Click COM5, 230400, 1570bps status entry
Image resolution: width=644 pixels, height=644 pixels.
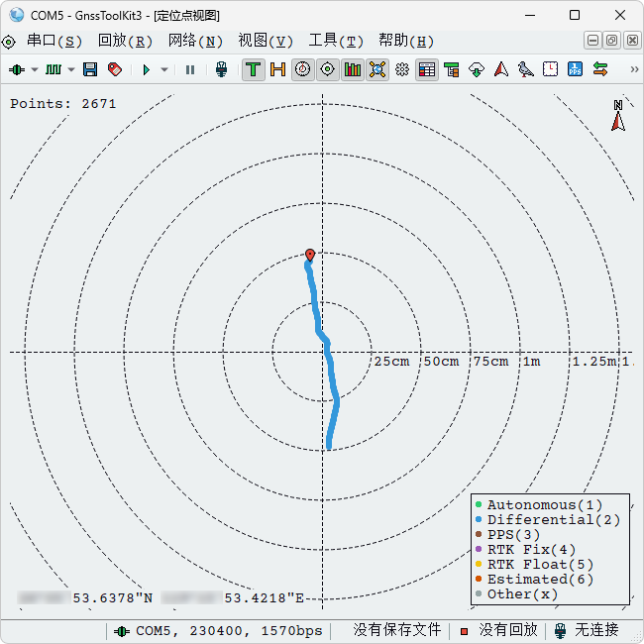point(218,631)
